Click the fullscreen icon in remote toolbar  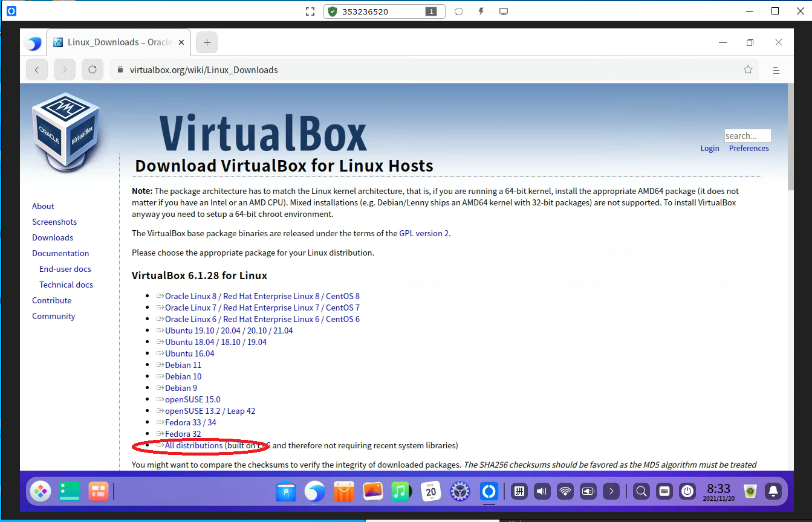[x=310, y=11]
